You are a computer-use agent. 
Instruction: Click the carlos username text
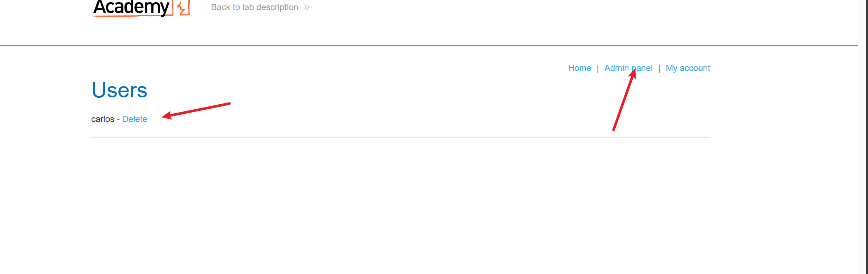click(103, 119)
